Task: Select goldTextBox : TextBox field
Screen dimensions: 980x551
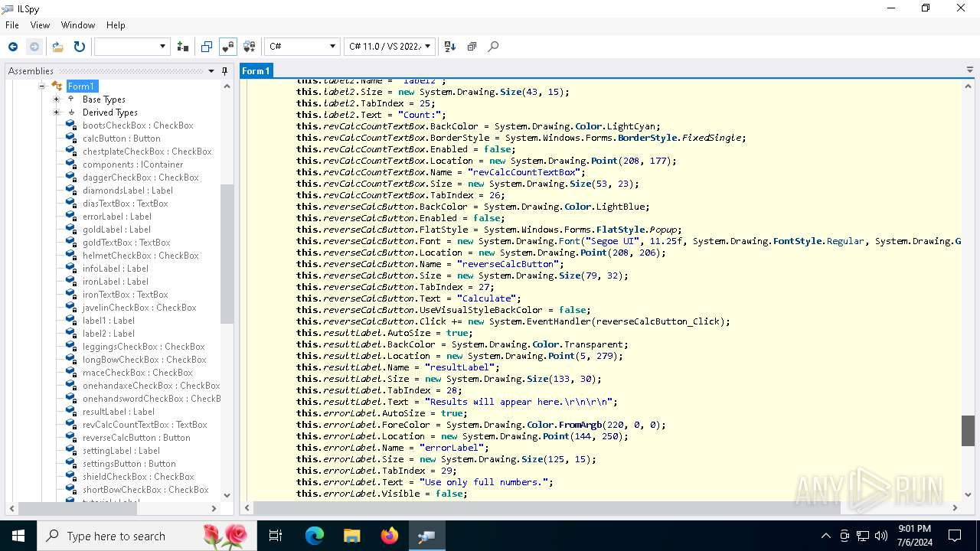Action: [126, 243]
